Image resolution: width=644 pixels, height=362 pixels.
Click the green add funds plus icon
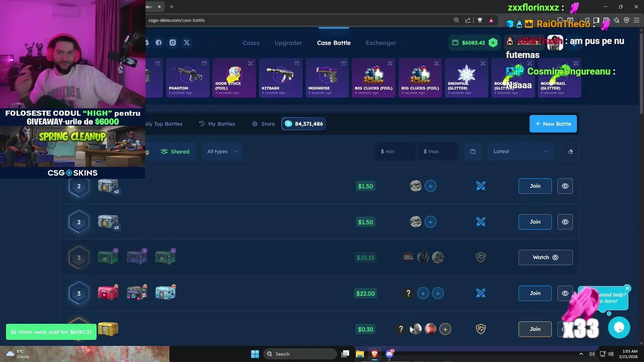(493, 43)
